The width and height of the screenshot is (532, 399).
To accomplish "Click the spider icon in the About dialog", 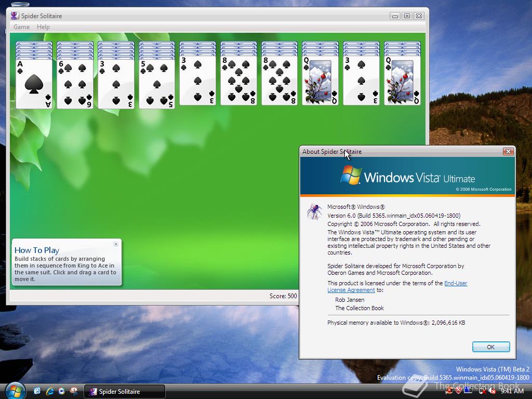I will pyautogui.click(x=314, y=211).
